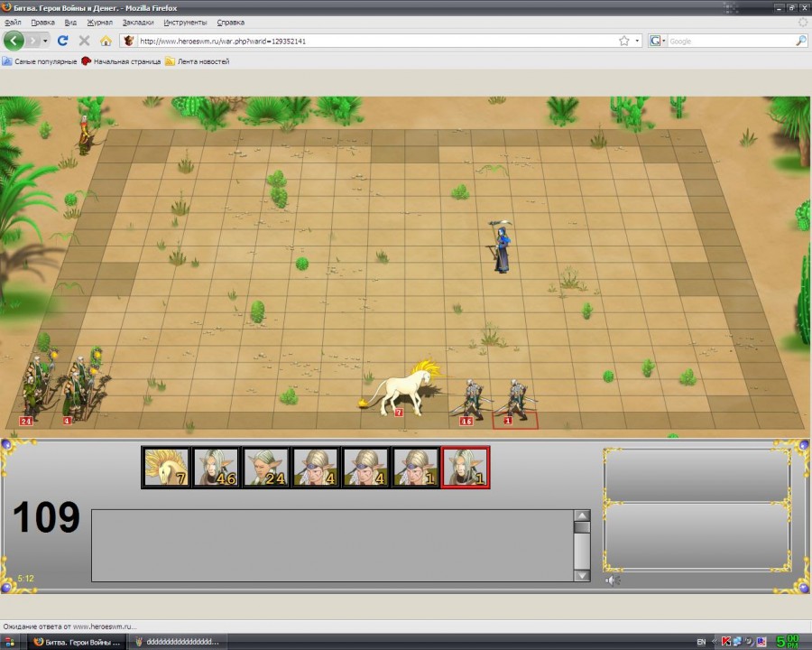Screen dimensions: 812x650
Task: Open the Справка menu
Action: tap(230, 23)
